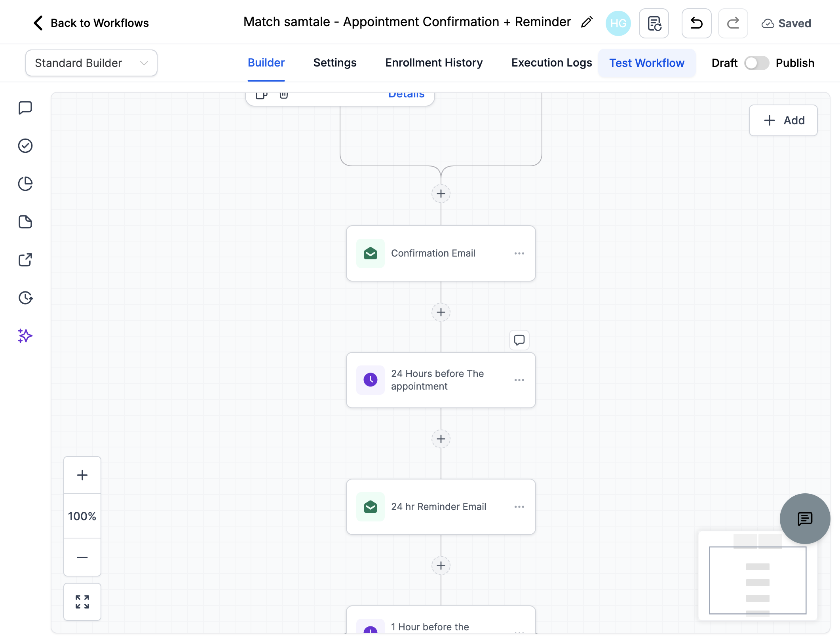Click the redo arrow button
The width and height of the screenshot is (840, 643).
pos(733,23)
